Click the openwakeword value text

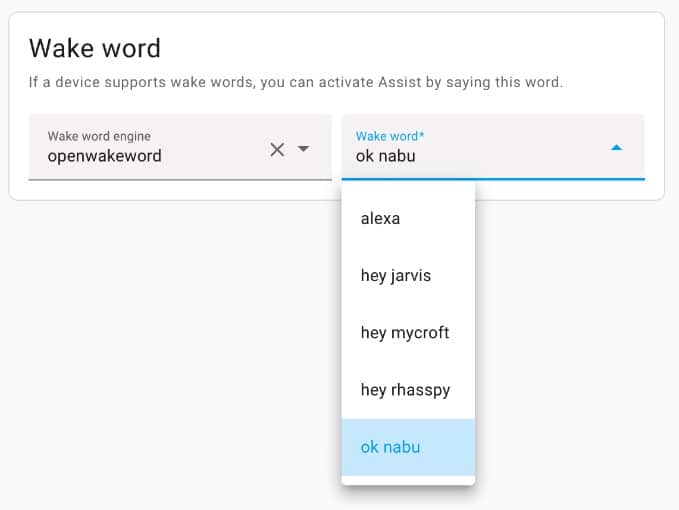click(x=104, y=156)
